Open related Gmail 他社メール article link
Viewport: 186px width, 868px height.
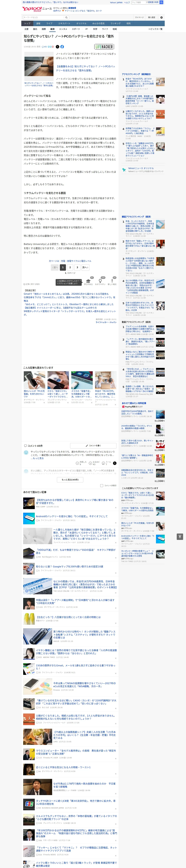(66, 294)
